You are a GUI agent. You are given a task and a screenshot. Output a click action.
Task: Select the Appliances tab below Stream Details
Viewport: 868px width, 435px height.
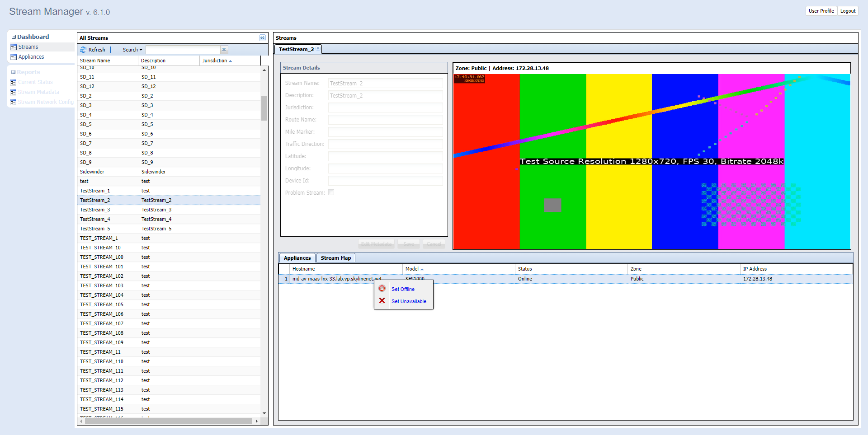(297, 257)
